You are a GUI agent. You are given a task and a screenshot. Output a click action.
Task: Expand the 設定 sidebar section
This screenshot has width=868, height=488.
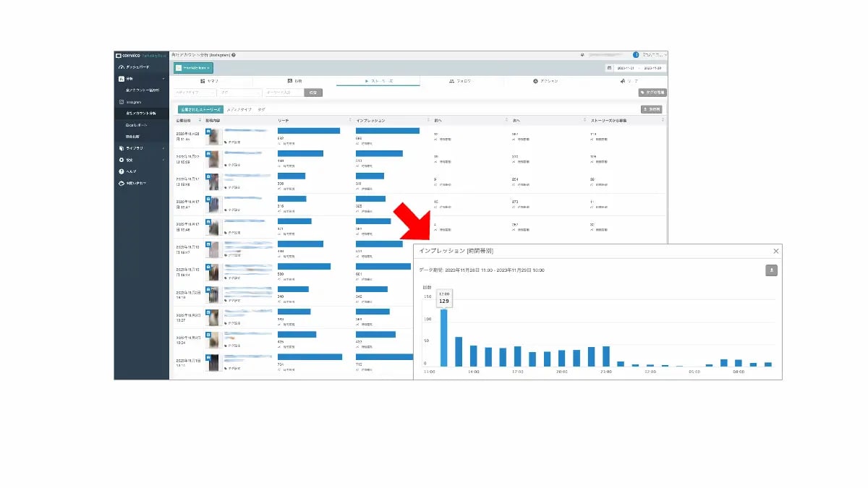point(141,160)
